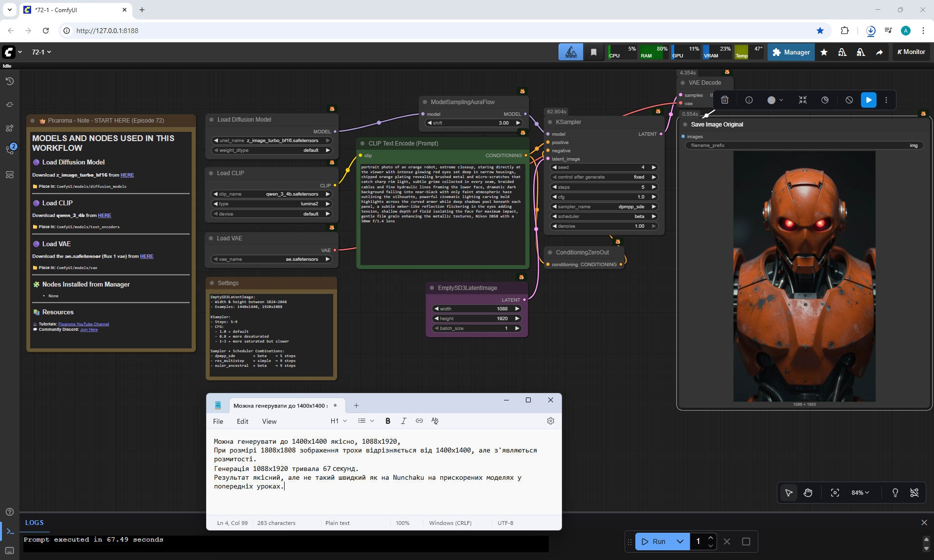The image size is (934, 560).
Task: Open the queue history sidebar icon
Action: click(10, 81)
